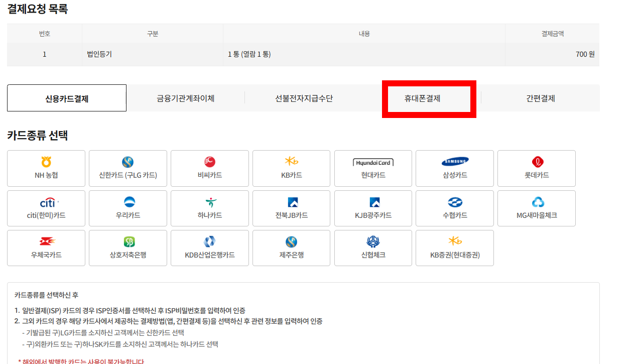This screenshot has width=636, height=364.
Task: Switch to 신용카드결제 tab
Action: click(67, 98)
